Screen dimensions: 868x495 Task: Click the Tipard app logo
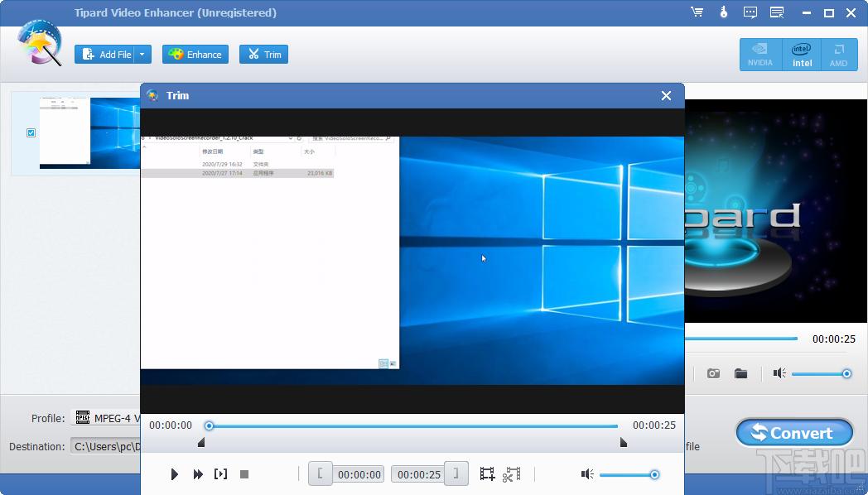click(x=39, y=43)
